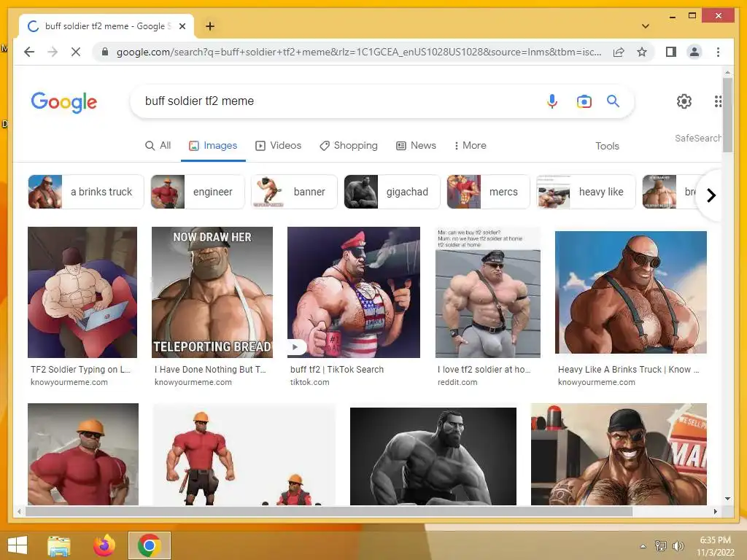Click 'I Have Done Nothing But T...' title
This screenshot has height=560, width=747.
coord(210,369)
